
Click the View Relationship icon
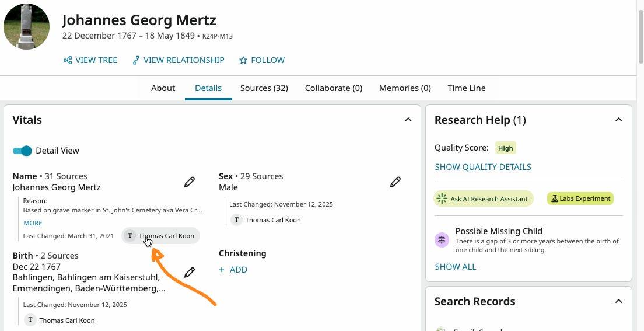click(136, 61)
